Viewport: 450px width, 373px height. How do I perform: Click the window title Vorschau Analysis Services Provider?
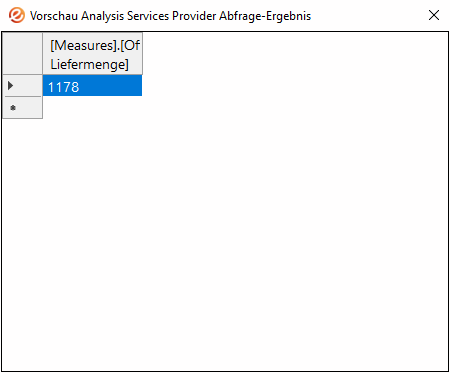[x=123, y=16]
